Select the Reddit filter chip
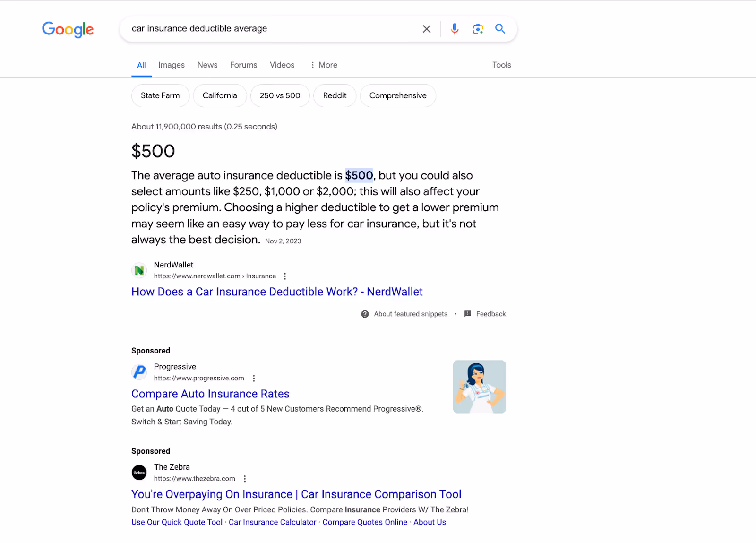The image size is (756, 543). (x=335, y=95)
